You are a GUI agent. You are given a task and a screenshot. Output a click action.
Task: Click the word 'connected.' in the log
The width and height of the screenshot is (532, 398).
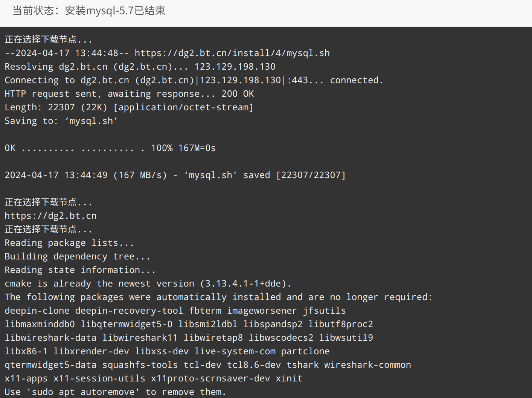(x=357, y=80)
